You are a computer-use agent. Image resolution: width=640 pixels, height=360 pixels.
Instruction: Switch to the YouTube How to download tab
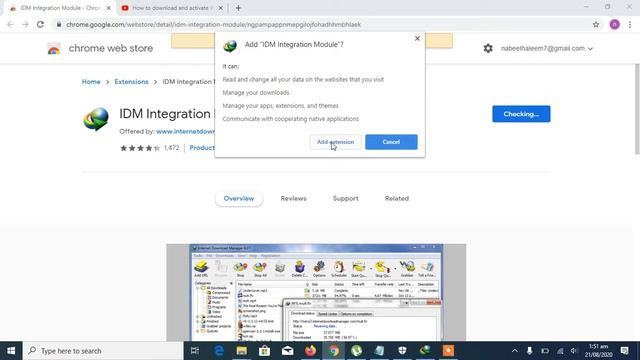pos(171,8)
